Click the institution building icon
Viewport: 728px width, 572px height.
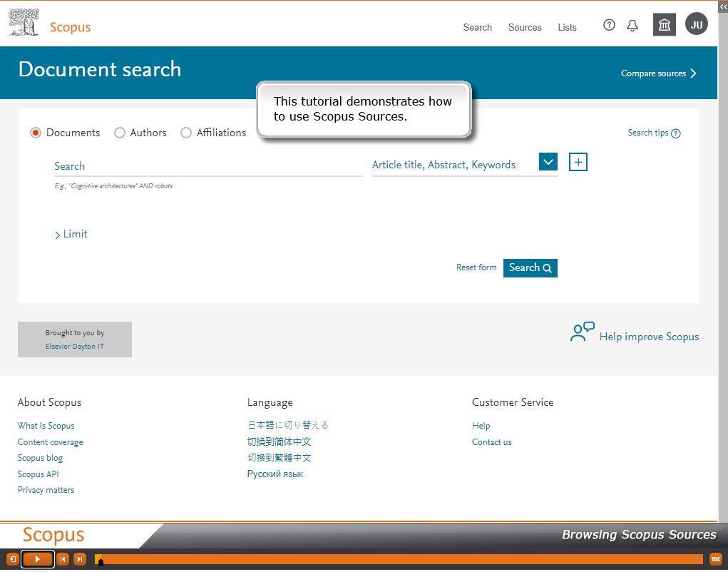tap(664, 25)
